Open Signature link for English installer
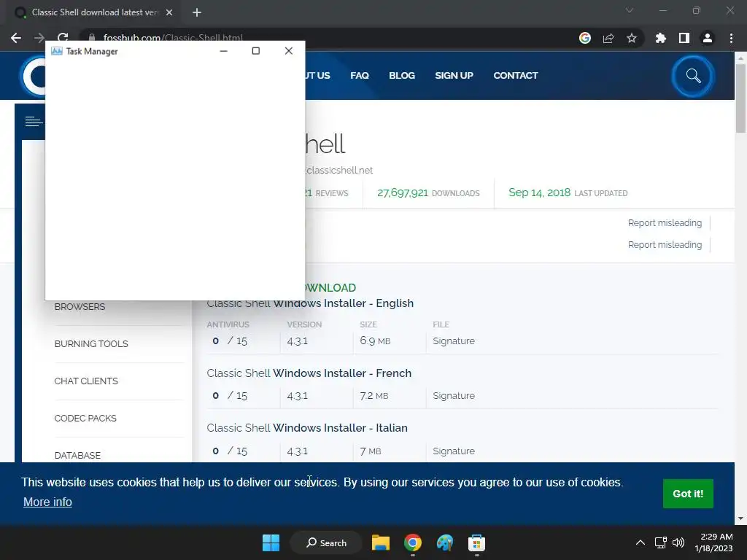Viewport: 747px width, 560px height. 454,341
